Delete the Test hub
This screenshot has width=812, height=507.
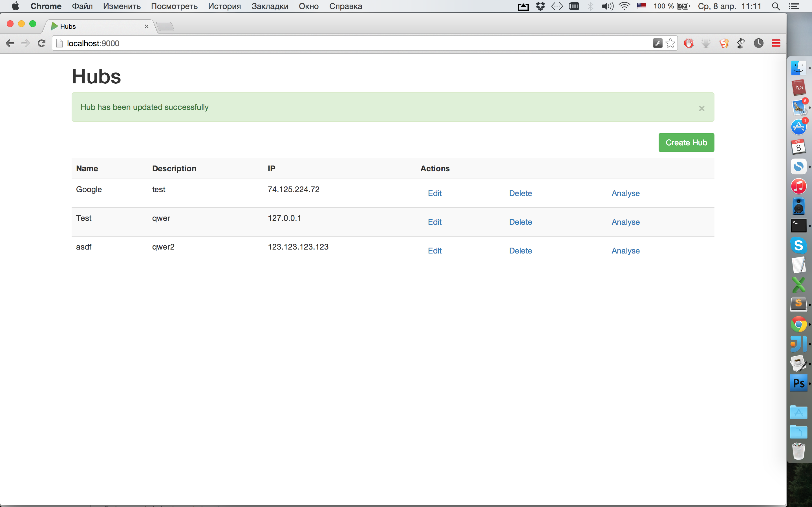[x=520, y=222]
